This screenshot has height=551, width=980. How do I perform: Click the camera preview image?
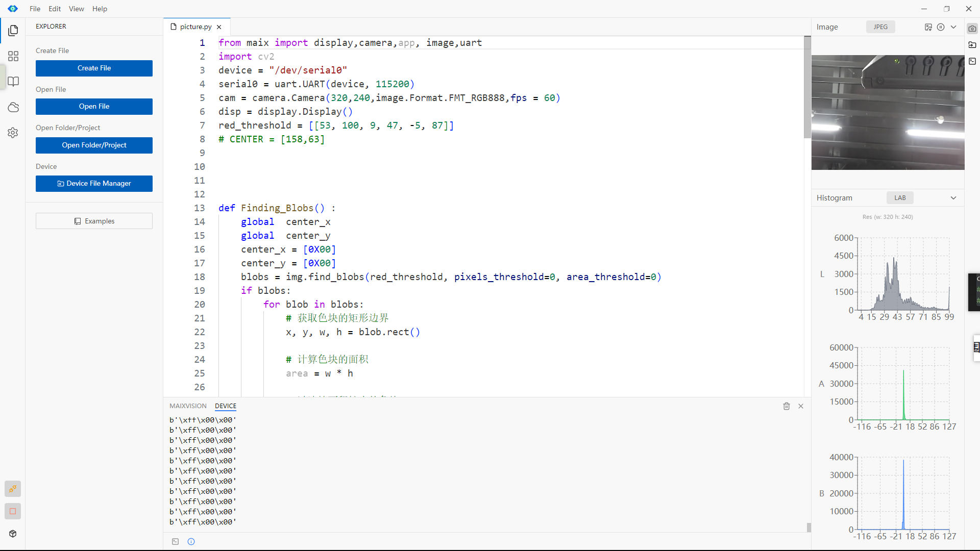pyautogui.click(x=888, y=112)
